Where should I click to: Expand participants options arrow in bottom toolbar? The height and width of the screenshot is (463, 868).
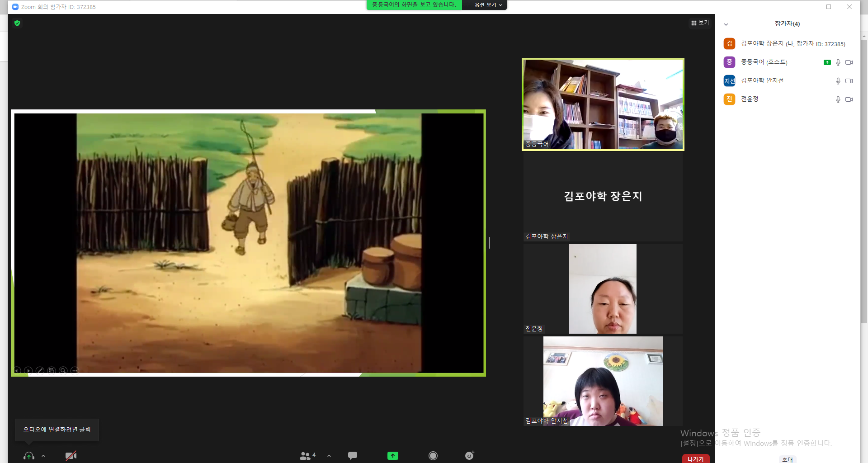click(x=329, y=456)
